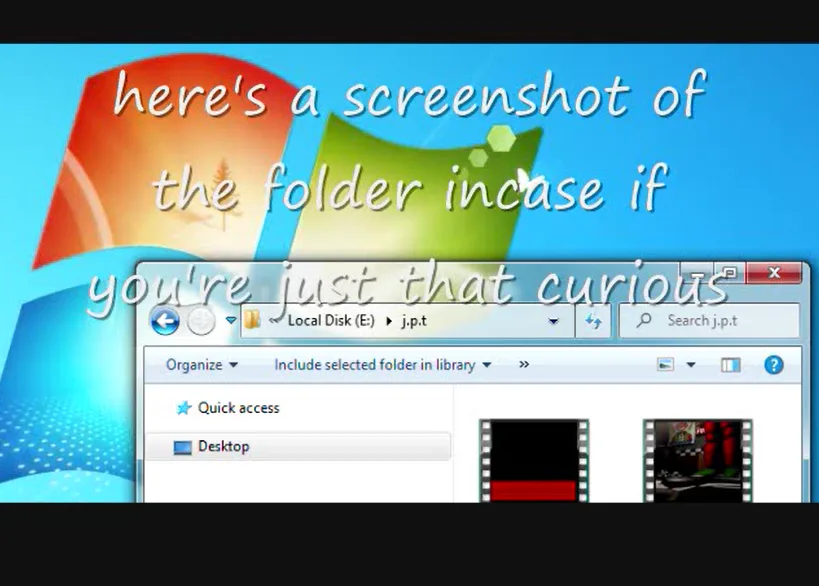This screenshot has width=819, height=586.
Task: Open the Organize menu
Action: point(202,365)
